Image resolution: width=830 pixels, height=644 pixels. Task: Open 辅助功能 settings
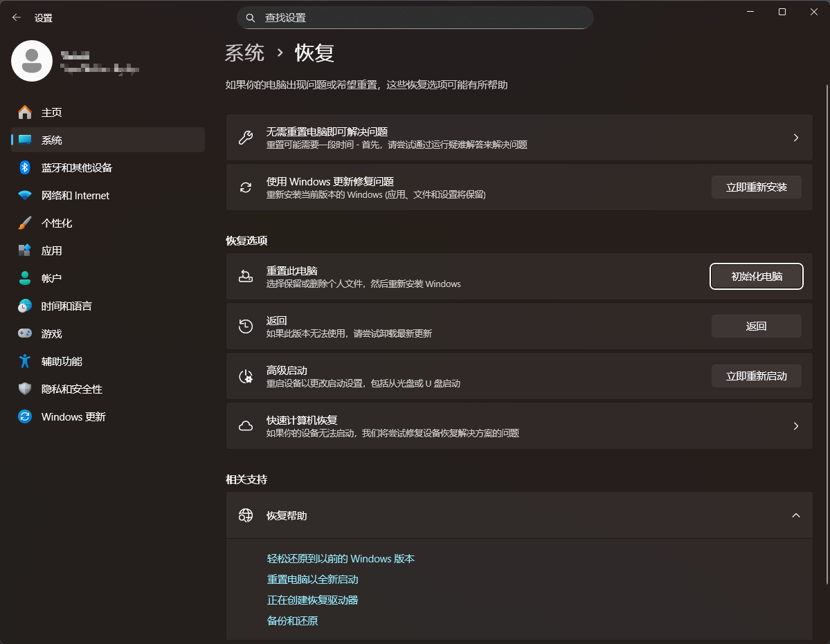click(x=108, y=361)
